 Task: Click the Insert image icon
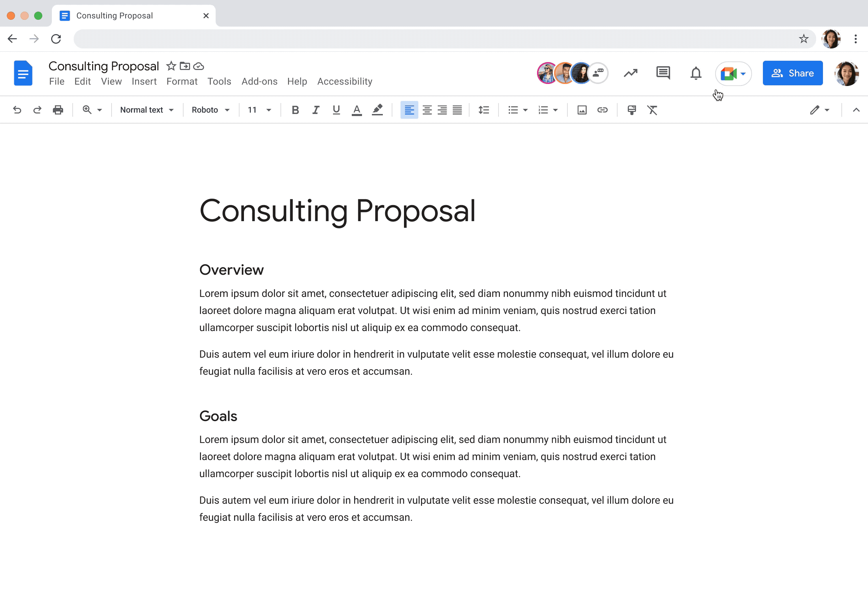point(581,110)
